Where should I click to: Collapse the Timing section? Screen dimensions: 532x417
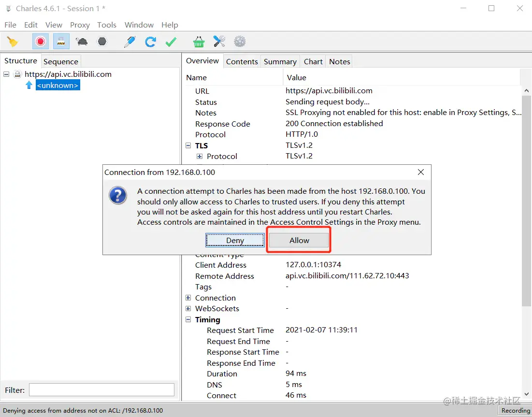point(188,319)
